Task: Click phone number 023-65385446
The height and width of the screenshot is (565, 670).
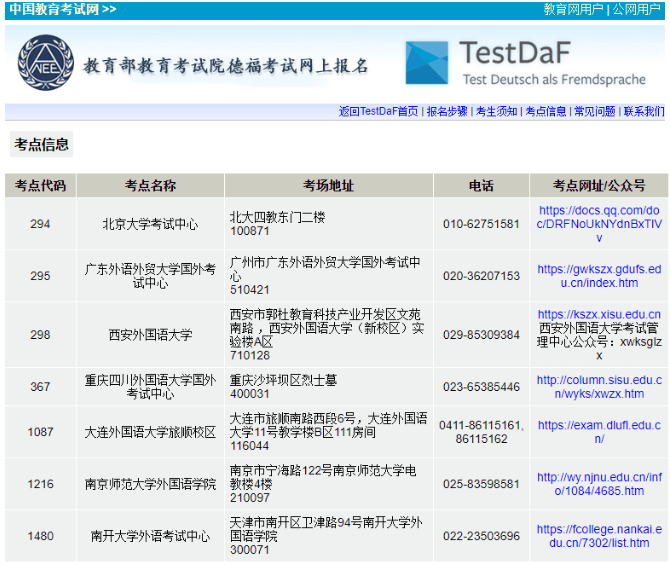Action: click(x=481, y=387)
